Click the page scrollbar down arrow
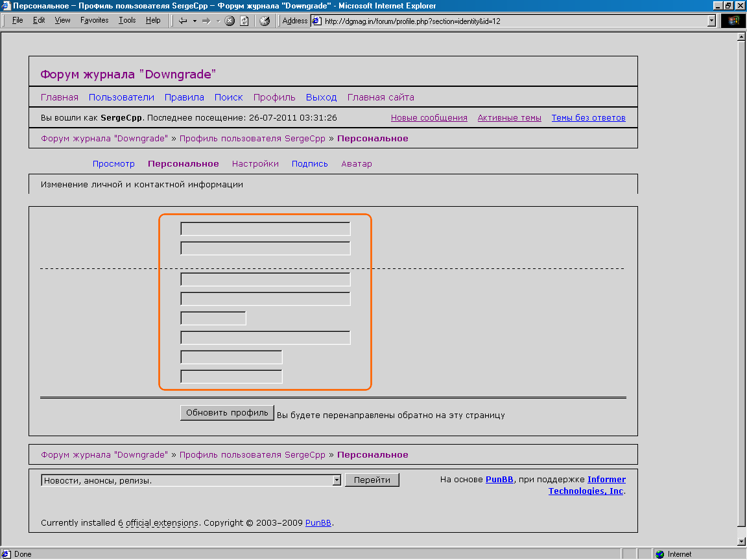The image size is (747, 560). coord(741,541)
